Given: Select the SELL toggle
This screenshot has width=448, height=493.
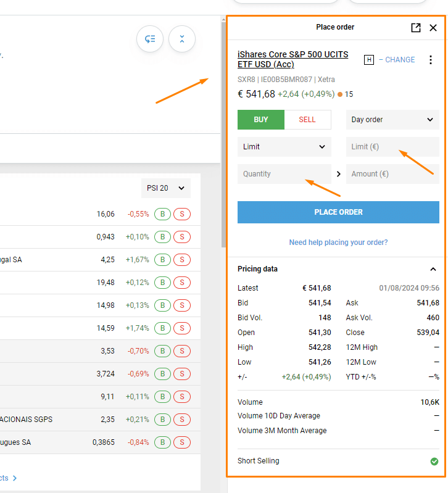Looking at the screenshot, I should (307, 120).
